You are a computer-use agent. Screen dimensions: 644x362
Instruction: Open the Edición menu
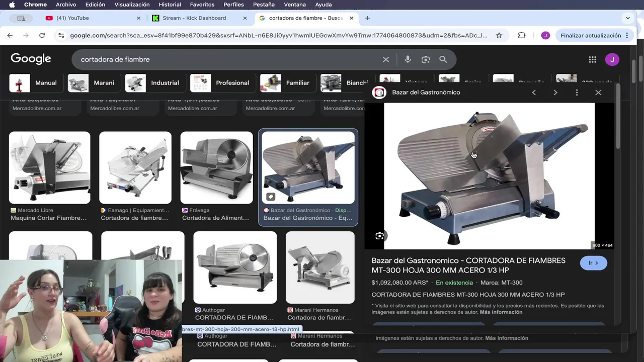pos(95,5)
